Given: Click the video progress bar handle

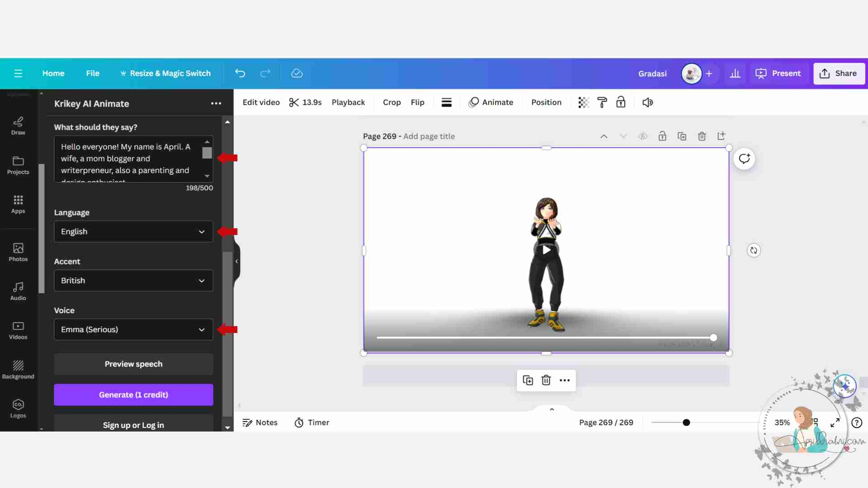Looking at the screenshot, I should pyautogui.click(x=713, y=338).
